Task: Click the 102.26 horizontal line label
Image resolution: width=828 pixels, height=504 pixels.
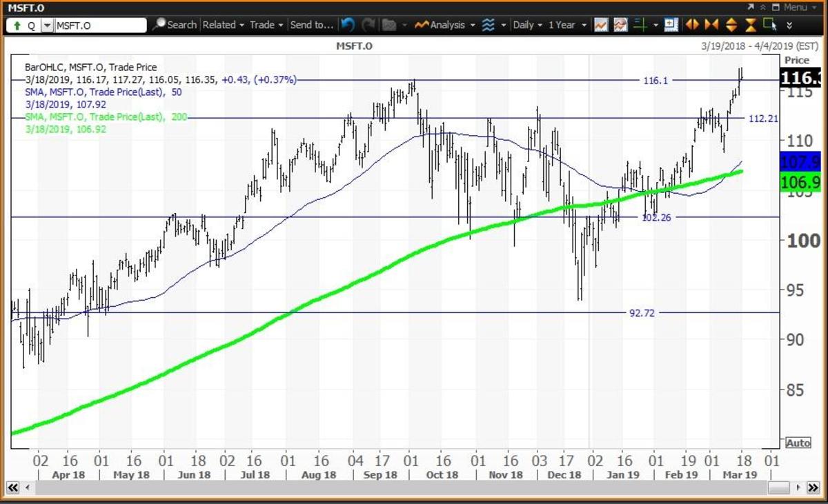Action: (656, 217)
